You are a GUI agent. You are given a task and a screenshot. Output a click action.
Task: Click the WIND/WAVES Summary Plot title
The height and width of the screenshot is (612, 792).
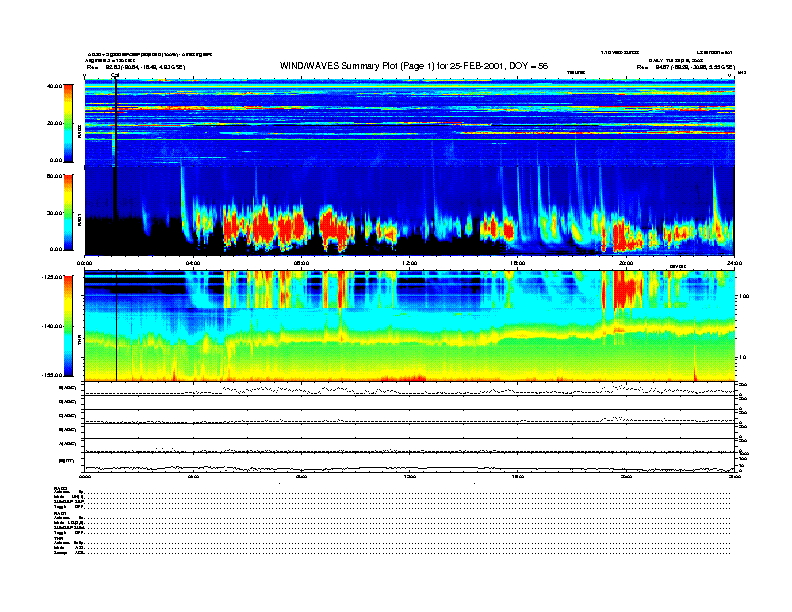tap(414, 66)
